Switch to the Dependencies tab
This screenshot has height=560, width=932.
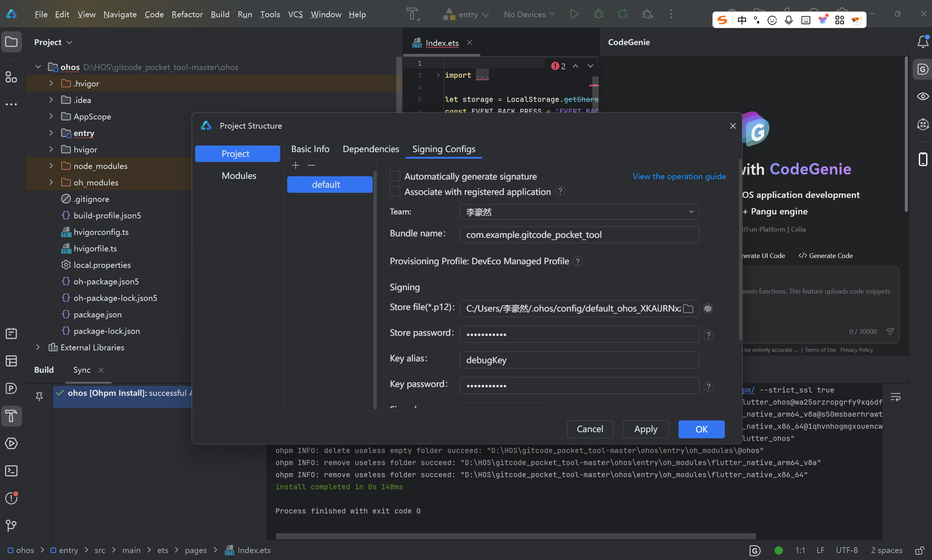(370, 149)
